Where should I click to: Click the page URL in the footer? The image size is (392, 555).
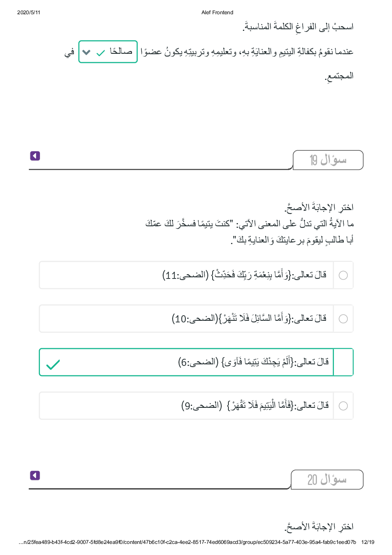(187, 542)
